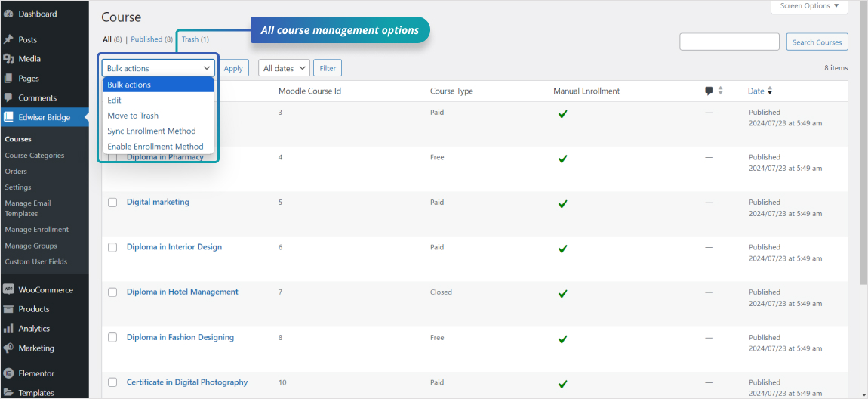This screenshot has height=399, width=868.
Task: Tick checkbox for Diploma in Interior Design
Action: click(x=112, y=247)
